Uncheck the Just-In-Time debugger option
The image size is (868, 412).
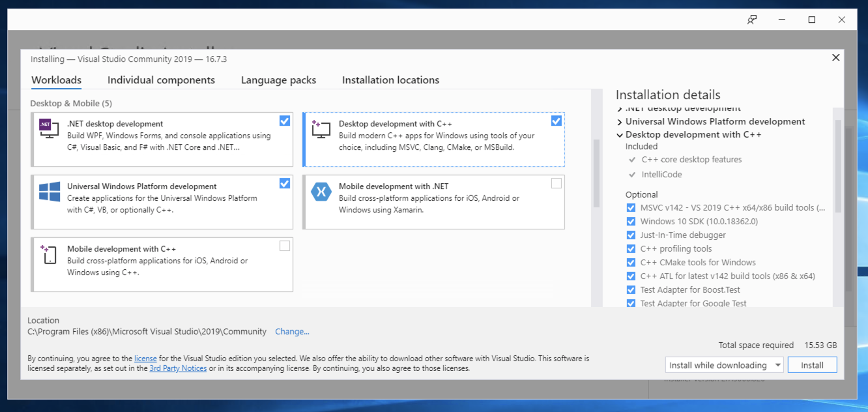(631, 235)
